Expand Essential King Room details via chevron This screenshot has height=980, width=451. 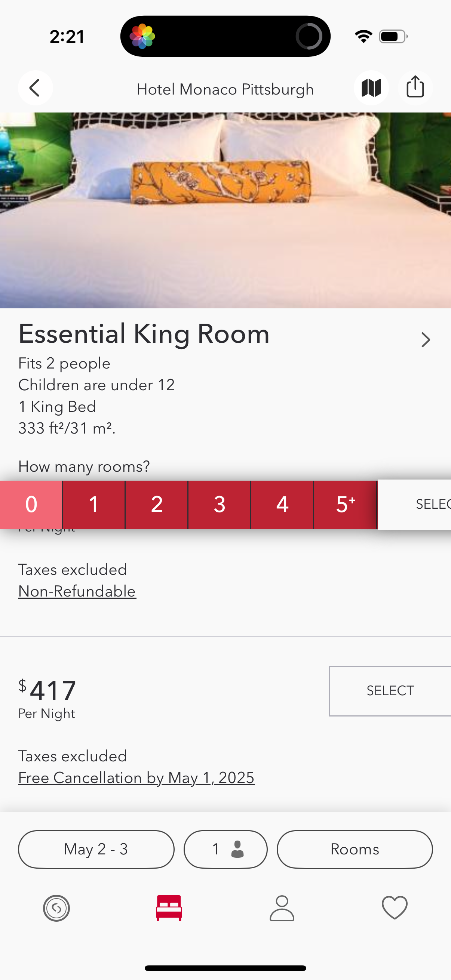(426, 340)
